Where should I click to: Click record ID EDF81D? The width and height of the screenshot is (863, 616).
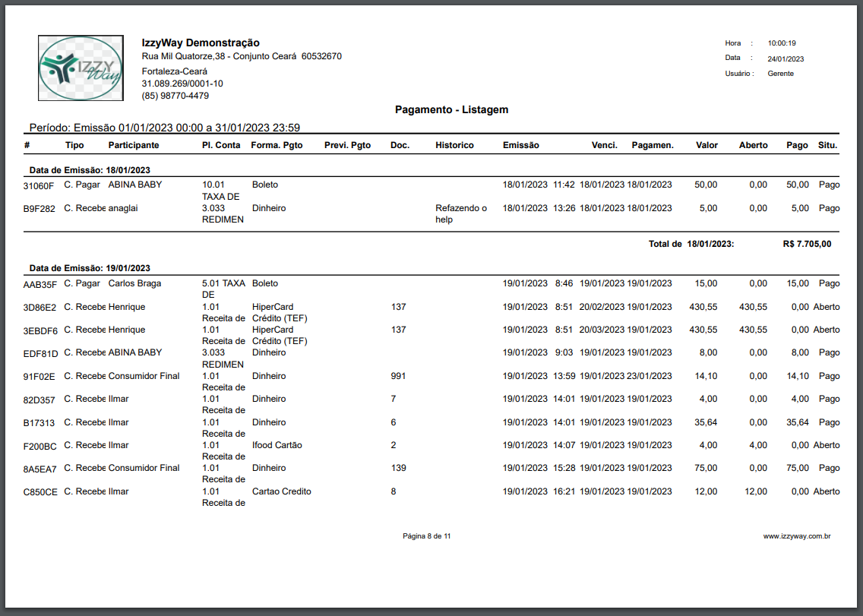coord(40,353)
